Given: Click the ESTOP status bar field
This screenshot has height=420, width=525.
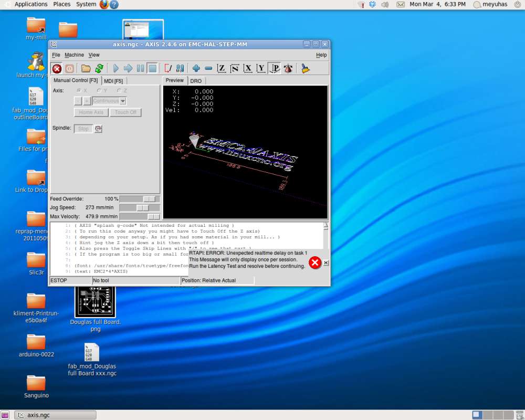Looking at the screenshot, I should tap(70, 280).
